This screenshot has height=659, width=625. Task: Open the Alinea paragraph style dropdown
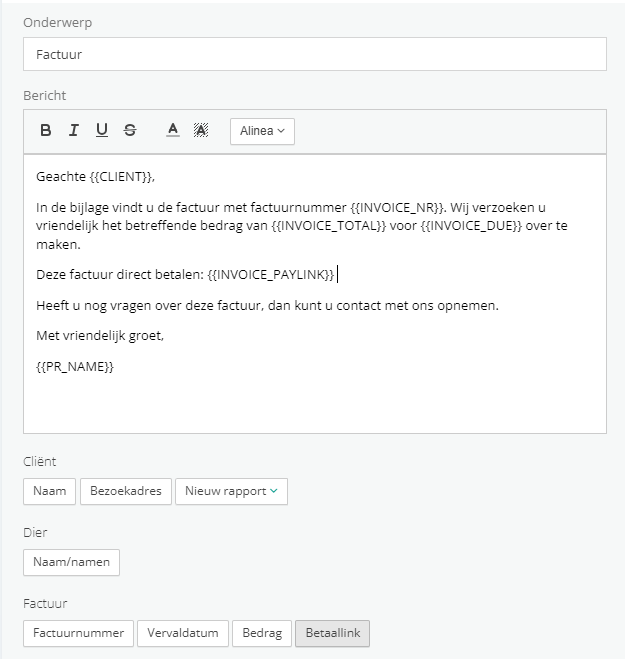262,131
